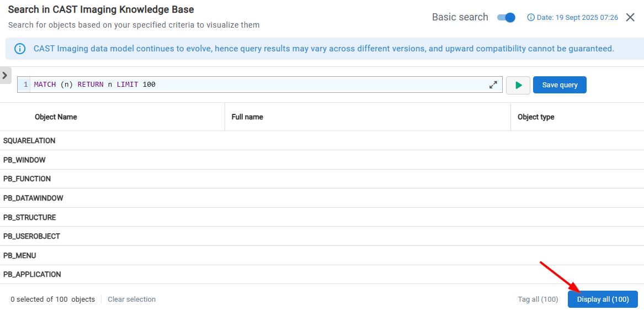
Task: Expand the query editor to fullscreen
Action: [493, 85]
